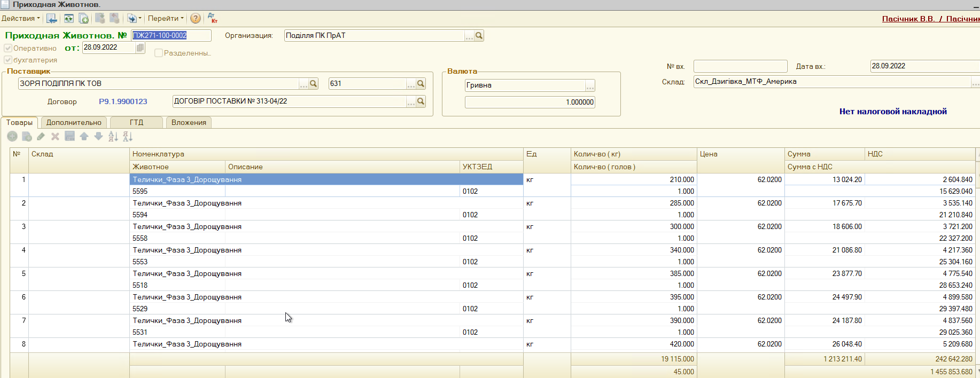Click the reread/refresh document icon

pyautogui.click(x=69, y=19)
